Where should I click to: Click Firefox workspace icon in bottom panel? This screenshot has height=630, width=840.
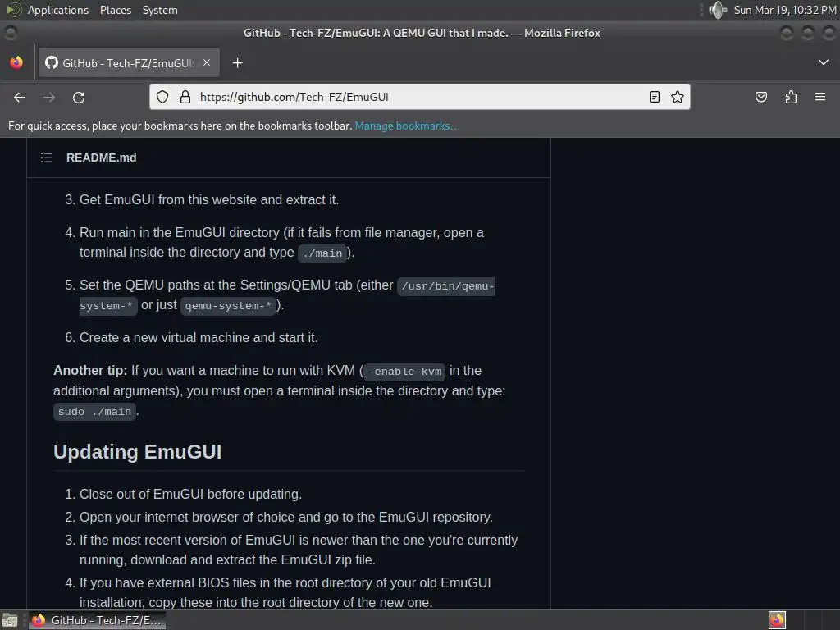tap(777, 620)
